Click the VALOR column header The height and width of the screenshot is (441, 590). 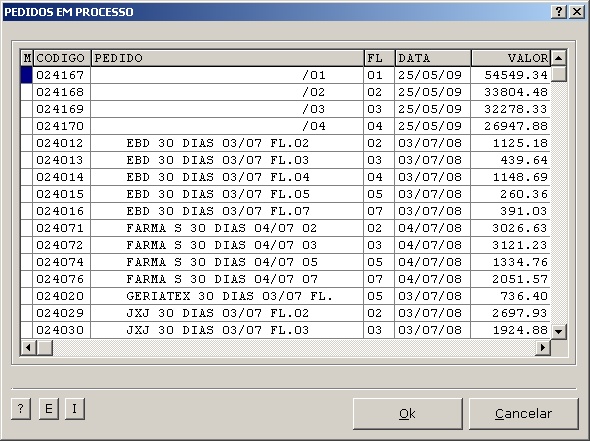click(511, 58)
